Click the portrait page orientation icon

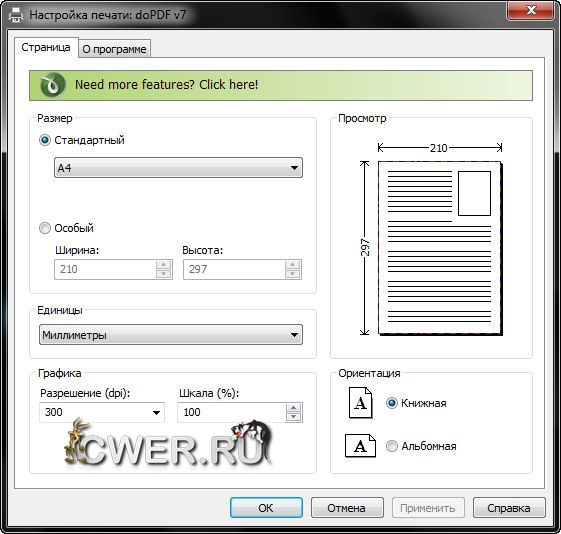360,403
